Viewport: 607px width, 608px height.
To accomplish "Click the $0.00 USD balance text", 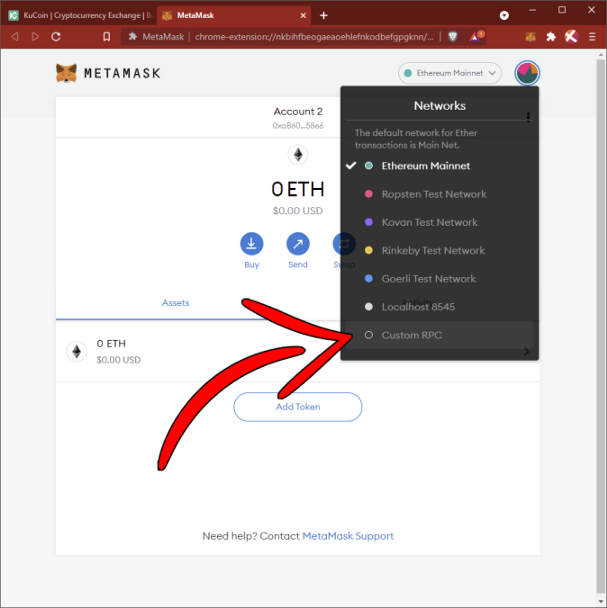I will [298, 211].
